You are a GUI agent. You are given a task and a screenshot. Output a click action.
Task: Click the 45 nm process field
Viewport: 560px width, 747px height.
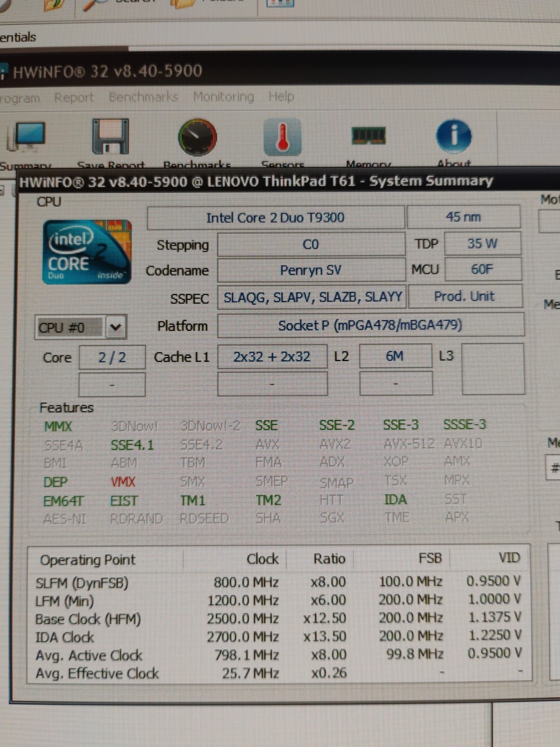(463, 217)
